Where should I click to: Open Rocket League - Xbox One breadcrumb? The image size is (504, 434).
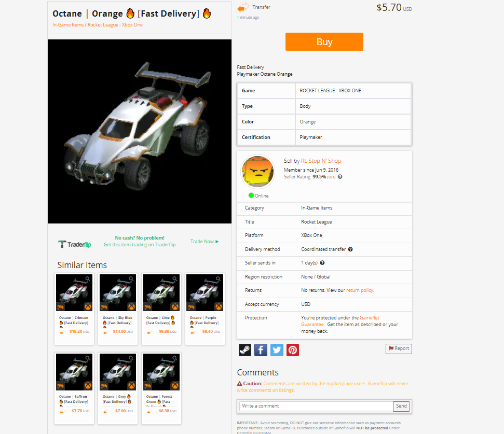[x=115, y=25]
